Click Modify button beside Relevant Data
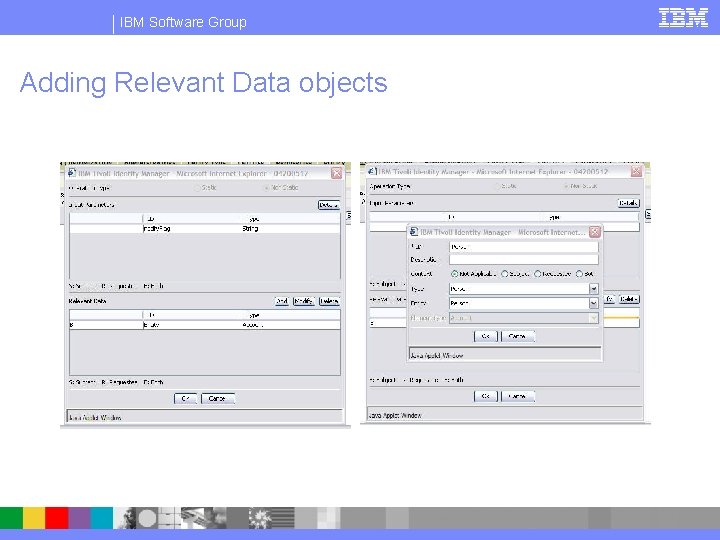This screenshot has height=540, width=720. 304,301
